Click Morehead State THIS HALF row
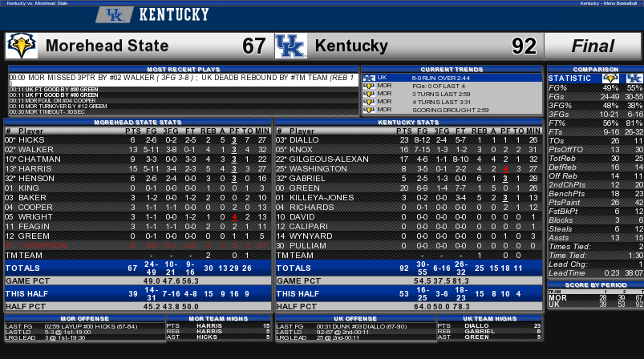Image resolution: width=644 pixels, height=359 pixels. pos(138,294)
